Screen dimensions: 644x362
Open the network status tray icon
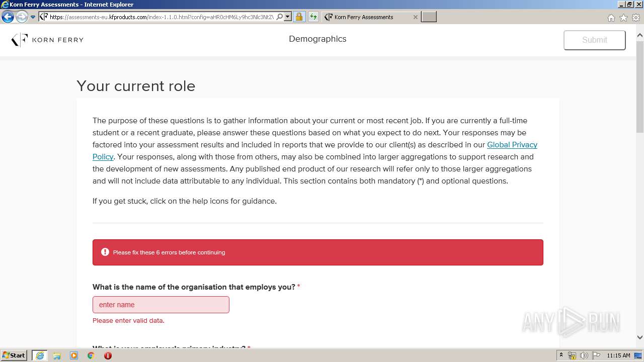[x=573, y=355]
